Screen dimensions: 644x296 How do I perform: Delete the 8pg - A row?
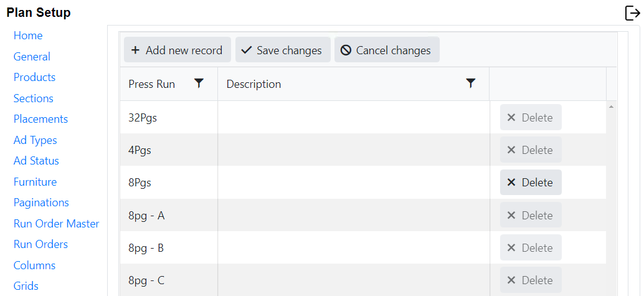[530, 216]
